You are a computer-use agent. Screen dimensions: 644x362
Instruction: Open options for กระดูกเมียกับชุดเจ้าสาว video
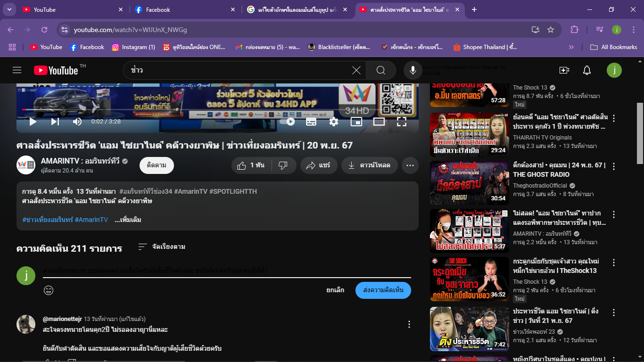point(614,263)
